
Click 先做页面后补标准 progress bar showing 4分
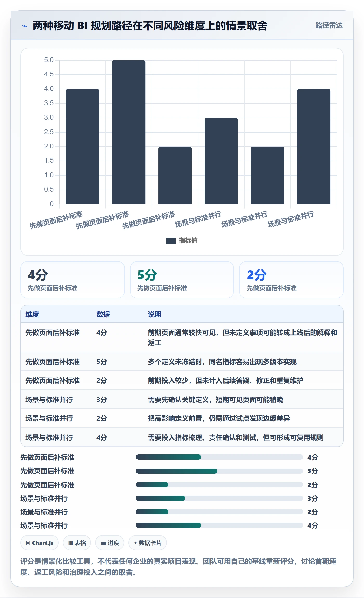click(219, 457)
